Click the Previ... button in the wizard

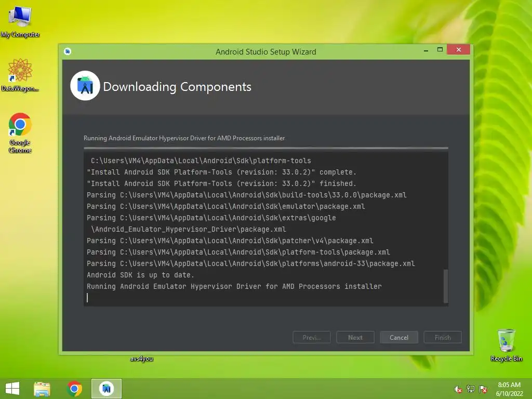[x=312, y=337]
